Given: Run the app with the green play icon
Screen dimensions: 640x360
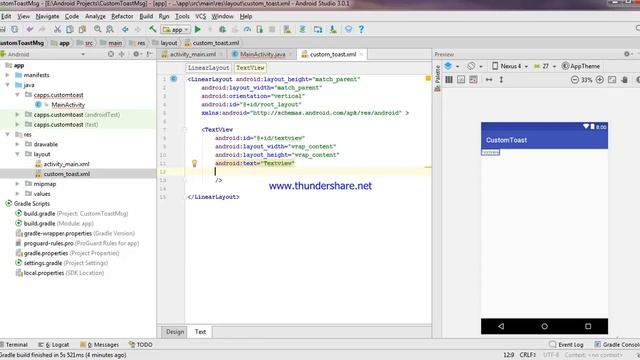Looking at the screenshot, I should coord(198,29).
